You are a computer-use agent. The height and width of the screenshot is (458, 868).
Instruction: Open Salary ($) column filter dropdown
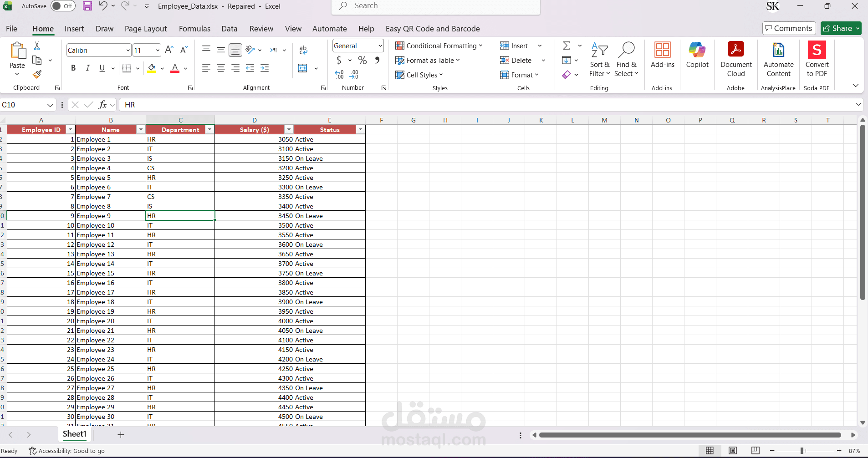tap(289, 130)
